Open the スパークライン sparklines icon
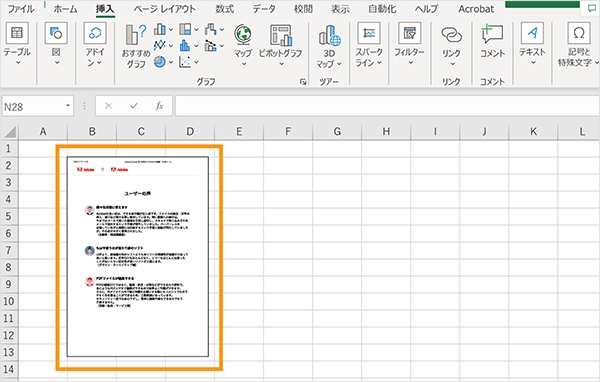 (369, 33)
